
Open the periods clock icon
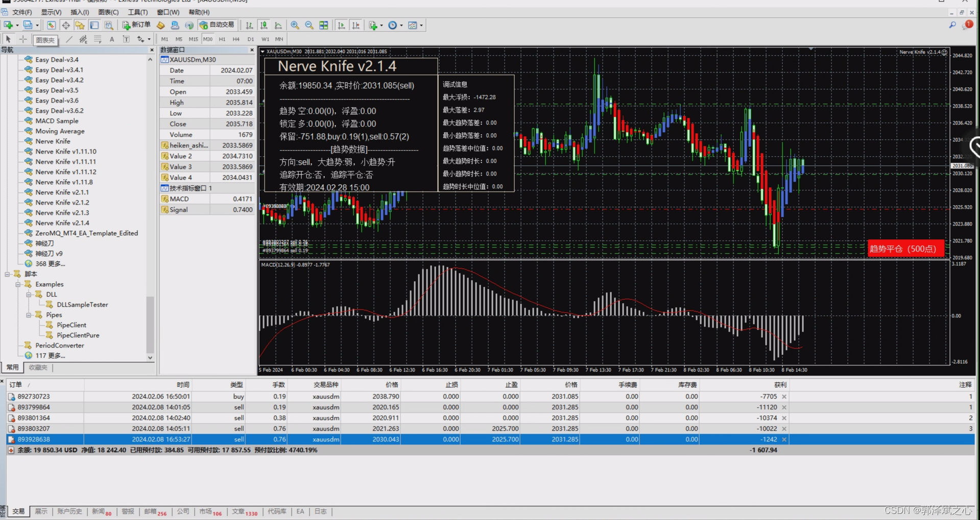tap(392, 25)
